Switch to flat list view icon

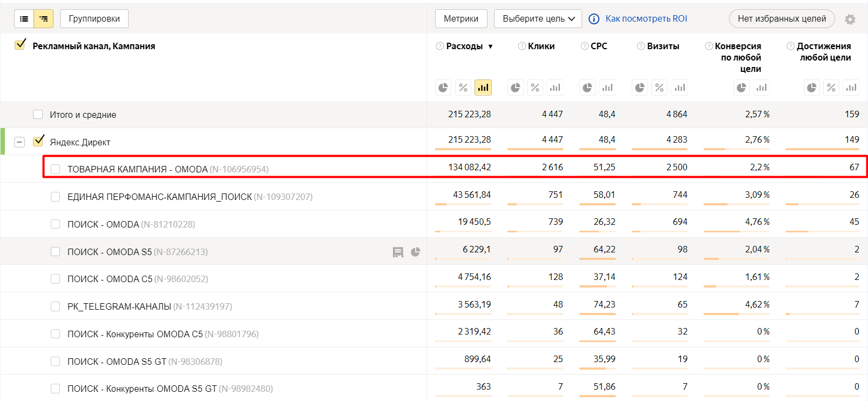(x=24, y=18)
